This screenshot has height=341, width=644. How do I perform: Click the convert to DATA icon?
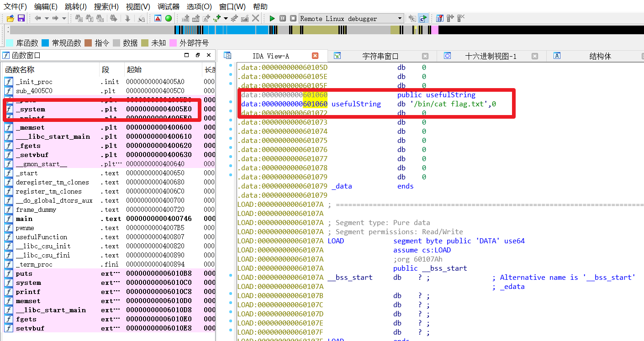coord(196,18)
